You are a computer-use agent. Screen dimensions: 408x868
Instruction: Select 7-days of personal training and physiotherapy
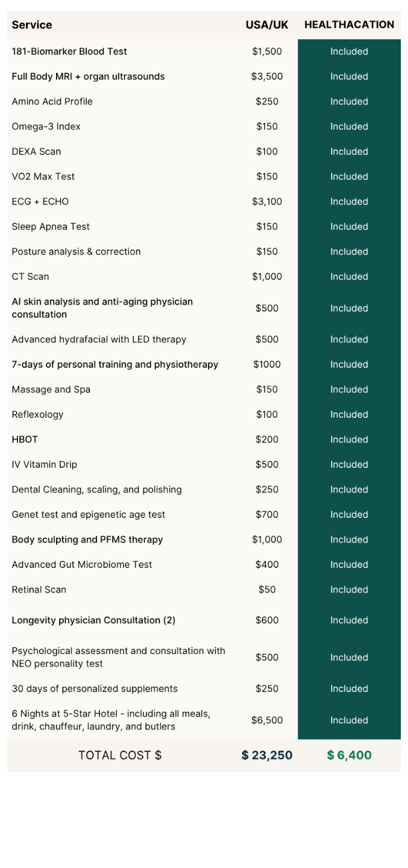115,364
